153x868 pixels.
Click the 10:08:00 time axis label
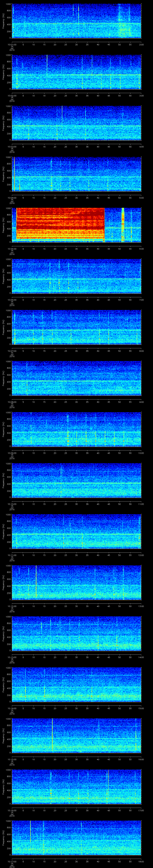[12, 402]
